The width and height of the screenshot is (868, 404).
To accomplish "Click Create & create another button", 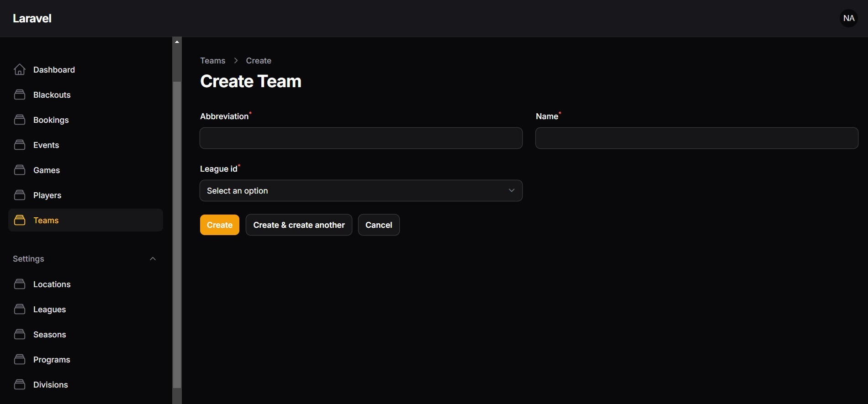I will point(299,225).
